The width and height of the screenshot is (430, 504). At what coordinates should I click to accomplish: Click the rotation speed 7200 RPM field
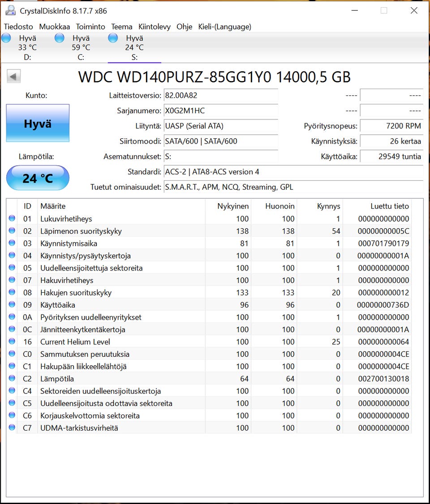point(391,126)
